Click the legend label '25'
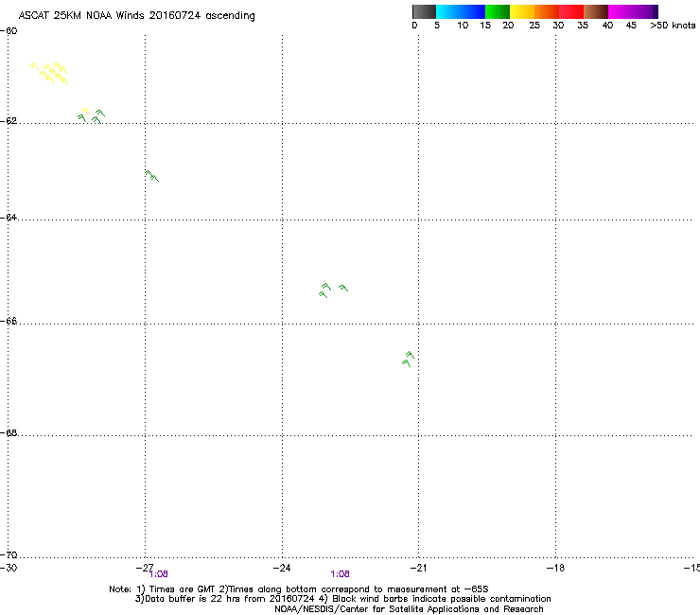Screen dimensions: 700x615 pyautogui.click(x=534, y=26)
